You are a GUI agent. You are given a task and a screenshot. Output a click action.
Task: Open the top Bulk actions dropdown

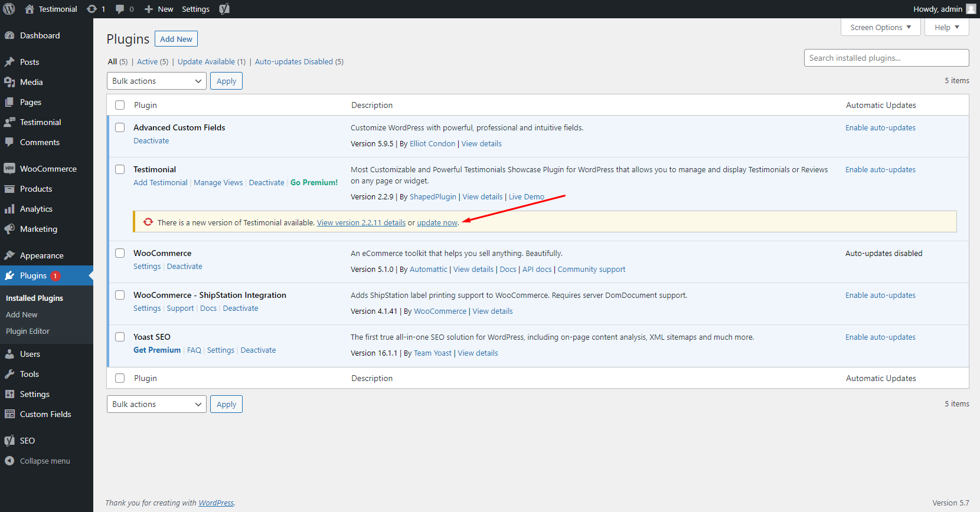click(156, 81)
